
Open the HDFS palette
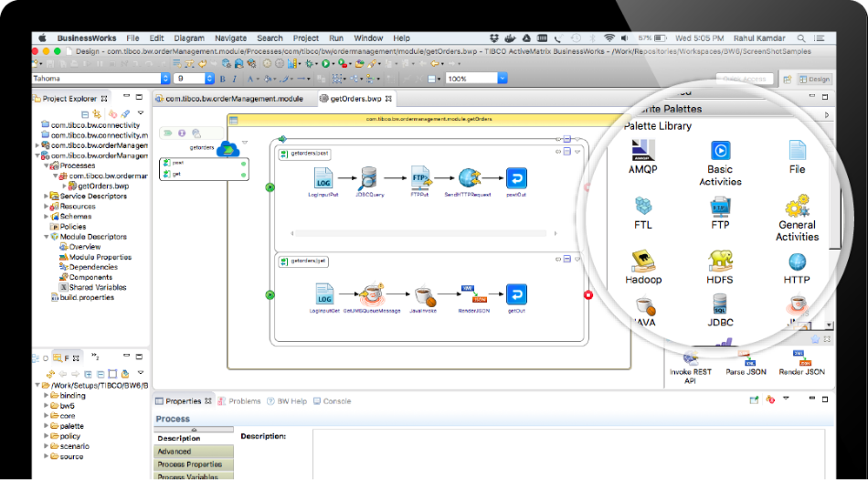[720, 267]
